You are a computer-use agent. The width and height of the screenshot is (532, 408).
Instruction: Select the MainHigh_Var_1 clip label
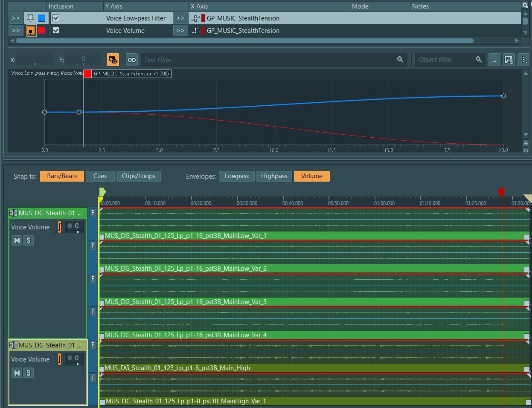pyautogui.click(x=186, y=401)
